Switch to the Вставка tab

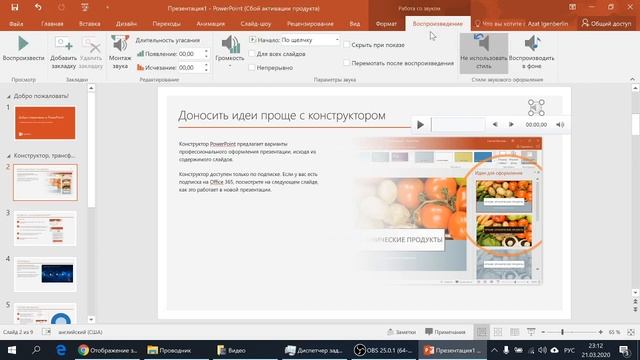point(90,24)
